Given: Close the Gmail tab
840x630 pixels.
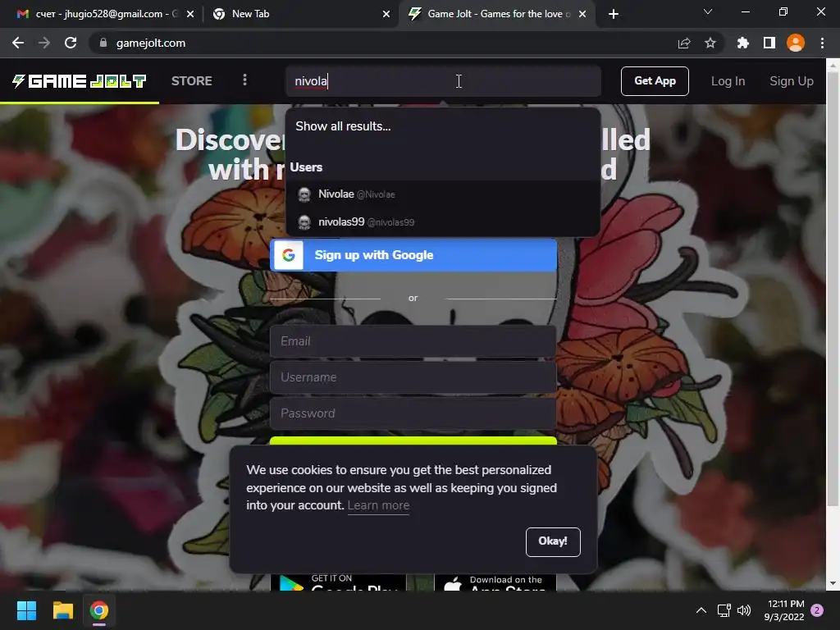Looking at the screenshot, I should pos(190,14).
